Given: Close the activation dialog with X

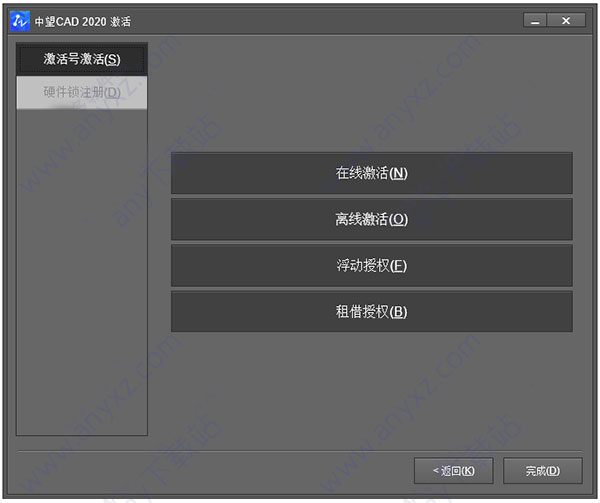Looking at the screenshot, I should click(x=566, y=21).
